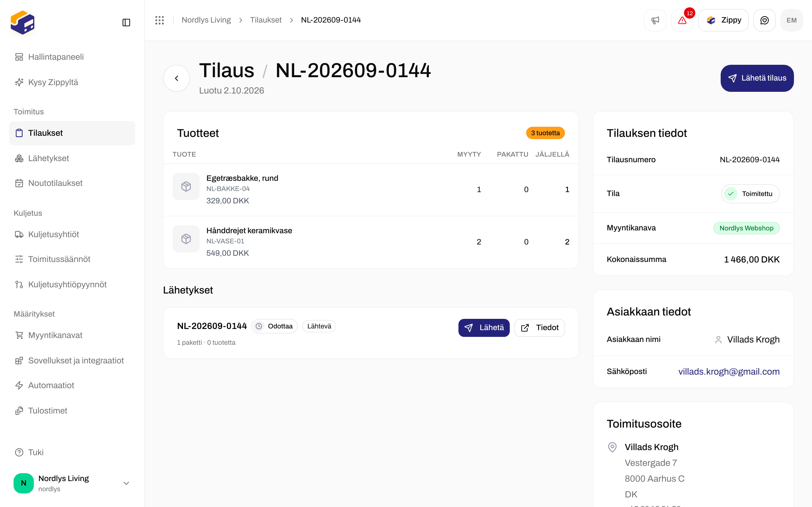Collapse the sidebar panel icon

pyautogui.click(x=126, y=23)
